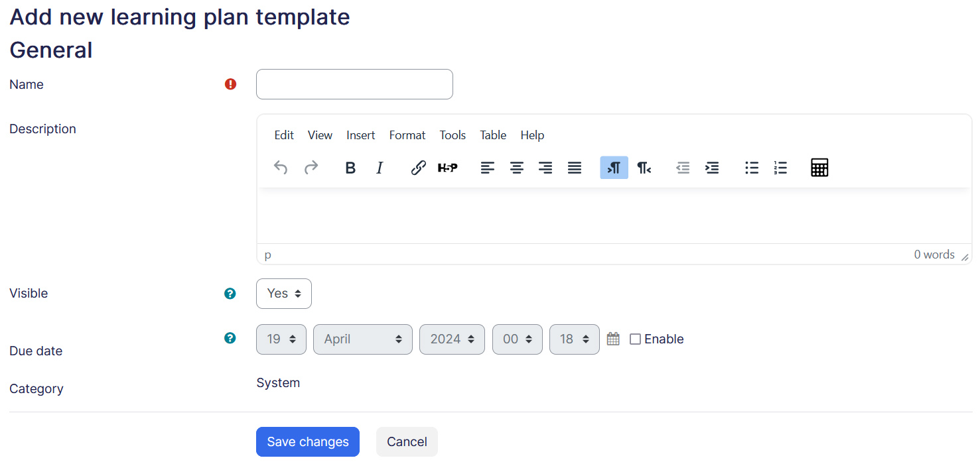Viewport: 980px width, 464px height.
Task: Enable the due date checkbox
Action: pyautogui.click(x=635, y=339)
